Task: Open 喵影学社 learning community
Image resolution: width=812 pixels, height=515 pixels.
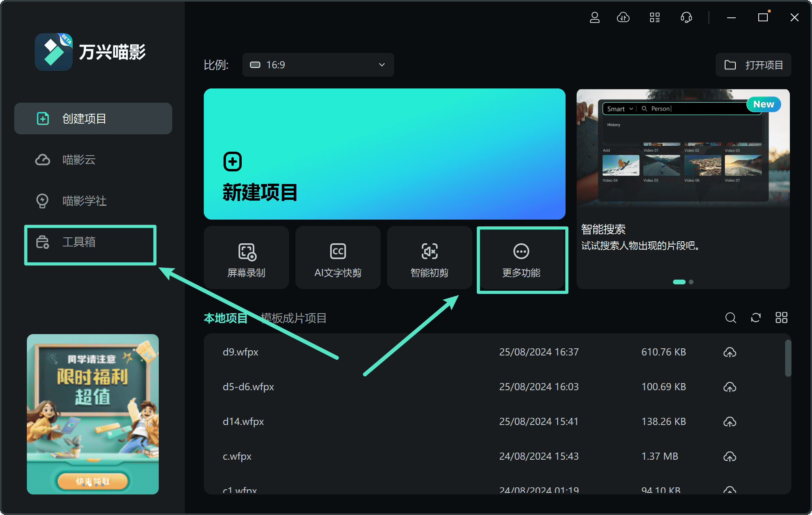Action: pos(83,201)
